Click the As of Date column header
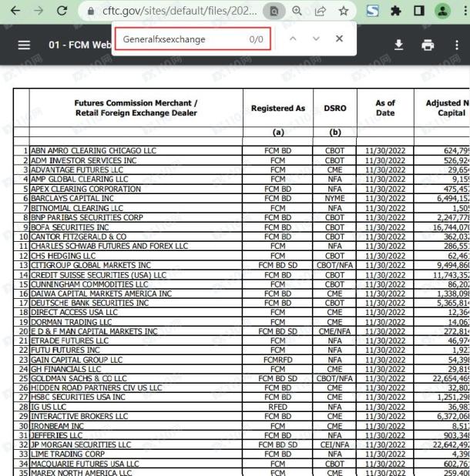 pos(385,108)
